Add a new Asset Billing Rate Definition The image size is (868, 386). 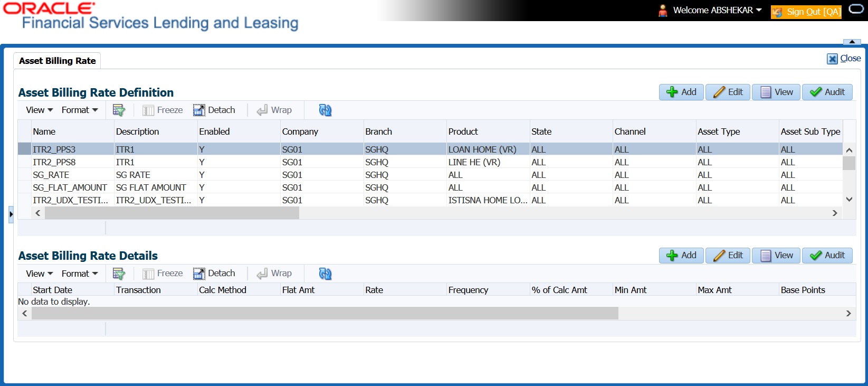681,92
